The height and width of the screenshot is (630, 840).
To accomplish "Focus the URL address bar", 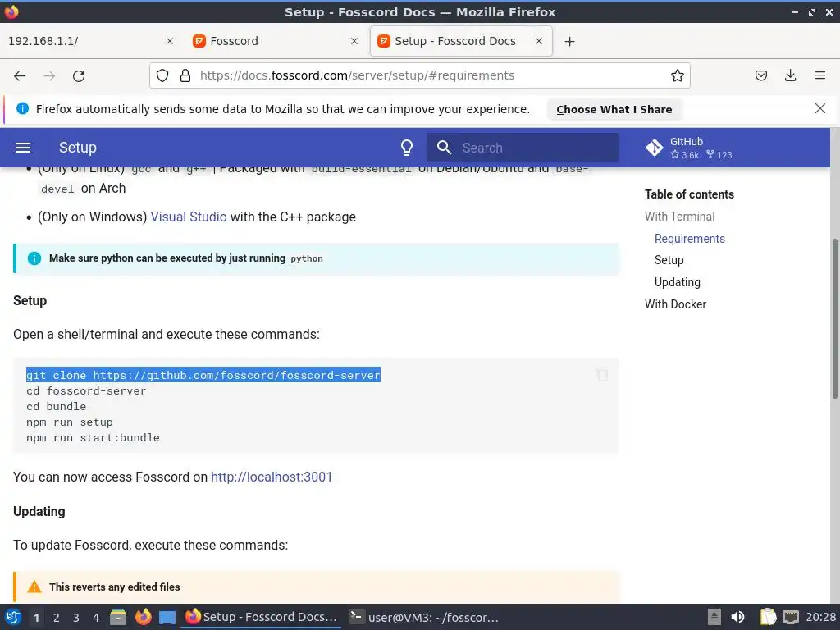I will click(419, 75).
